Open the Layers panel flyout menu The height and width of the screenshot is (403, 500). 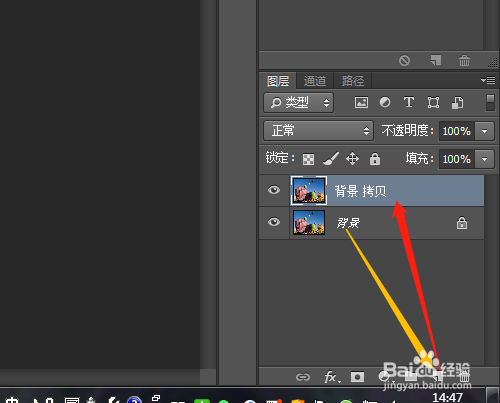(x=488, y=80)
